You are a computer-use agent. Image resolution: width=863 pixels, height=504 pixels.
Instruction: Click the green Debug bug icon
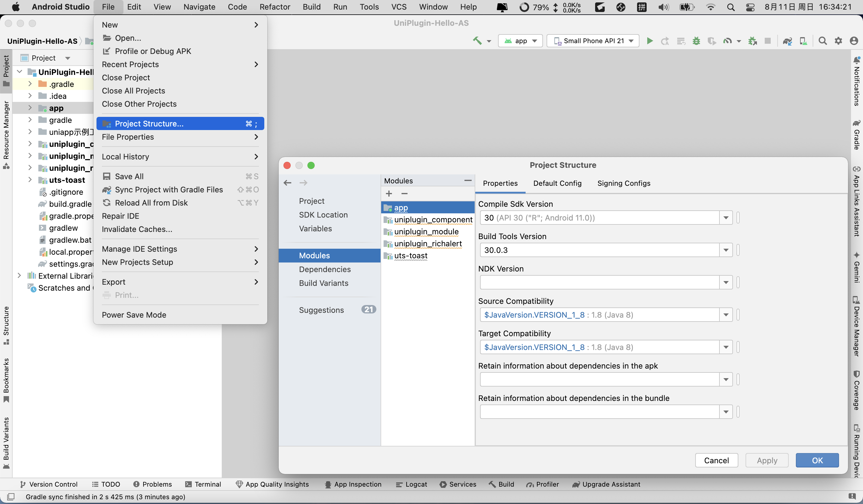[x=696, y=41]
